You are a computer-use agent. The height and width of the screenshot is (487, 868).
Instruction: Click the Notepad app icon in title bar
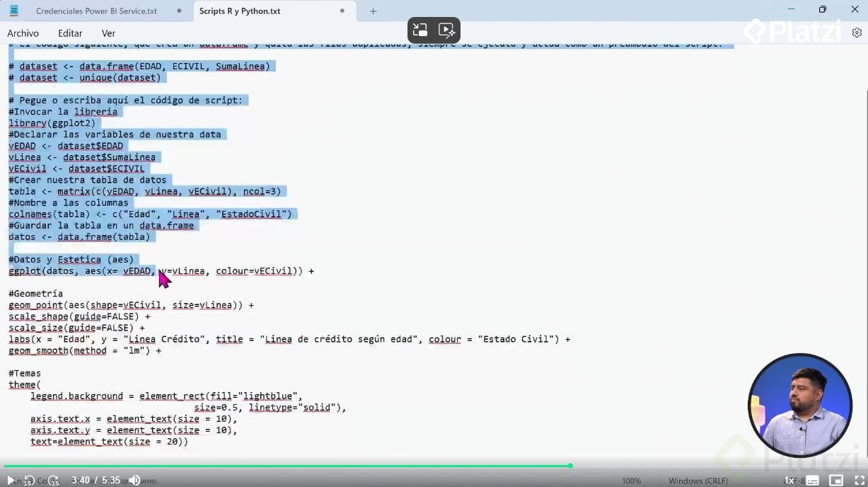[13, 11]
